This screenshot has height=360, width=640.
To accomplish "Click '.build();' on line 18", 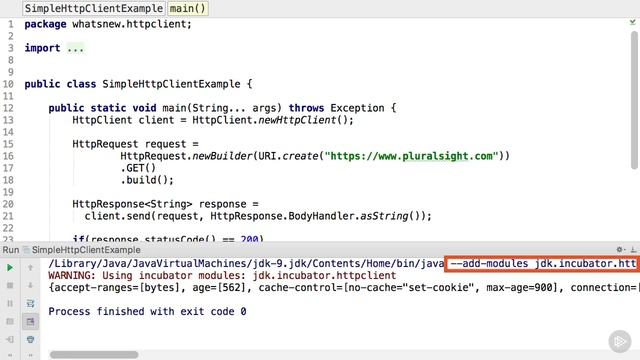I will click(x=147, y=180).
